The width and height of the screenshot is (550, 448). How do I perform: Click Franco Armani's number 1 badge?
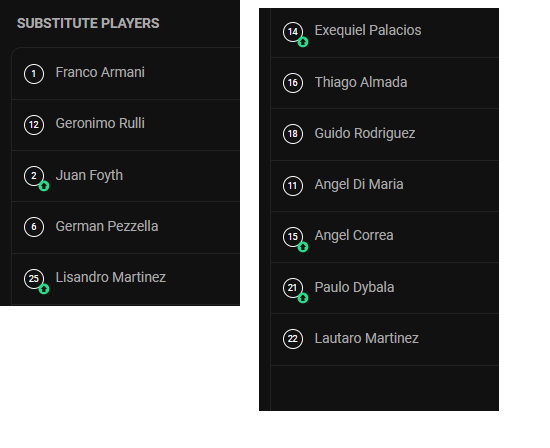point(34,74)
